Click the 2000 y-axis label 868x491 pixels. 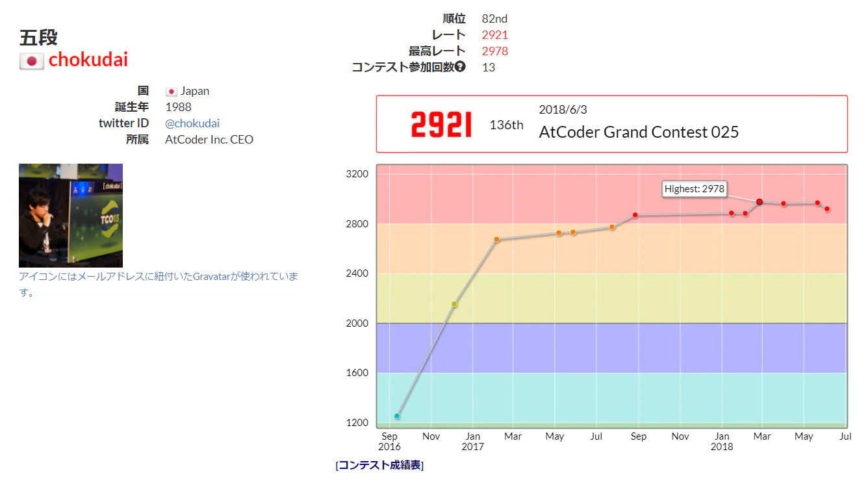click(358, 323)
